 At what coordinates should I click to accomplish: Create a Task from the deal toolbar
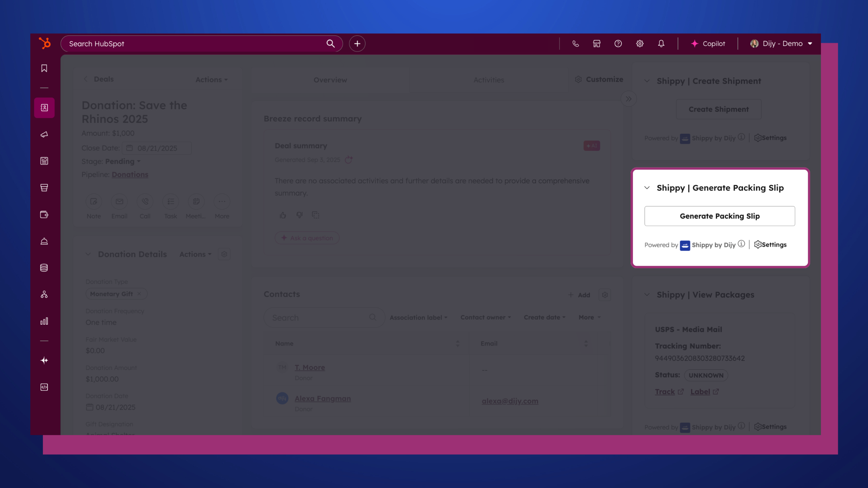click(x=170, y=202)
